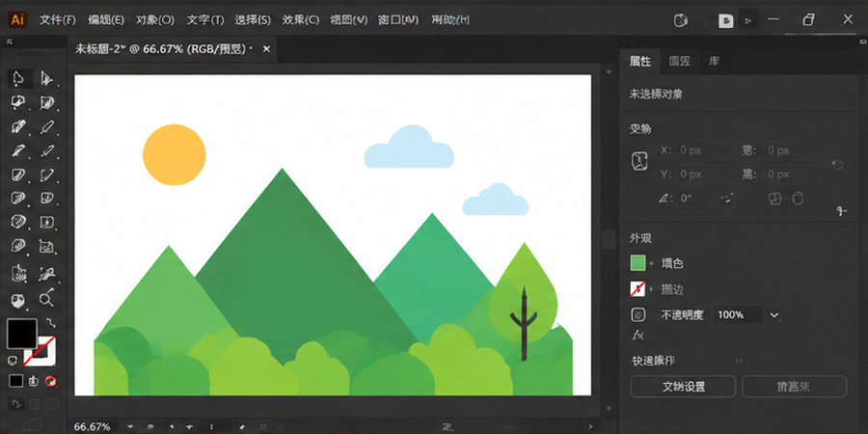Select the solid color mode button in toolbar

click(15, 381)
